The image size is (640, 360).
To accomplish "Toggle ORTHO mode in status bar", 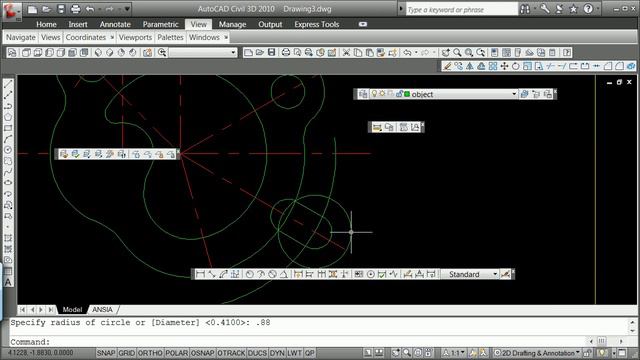I will [x=150, y=353].
